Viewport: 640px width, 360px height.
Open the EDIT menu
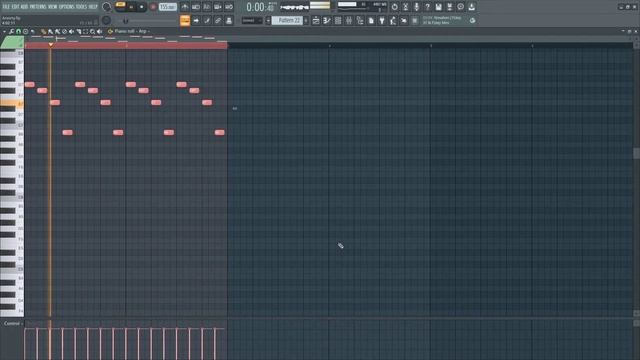(x=15, y=7)
